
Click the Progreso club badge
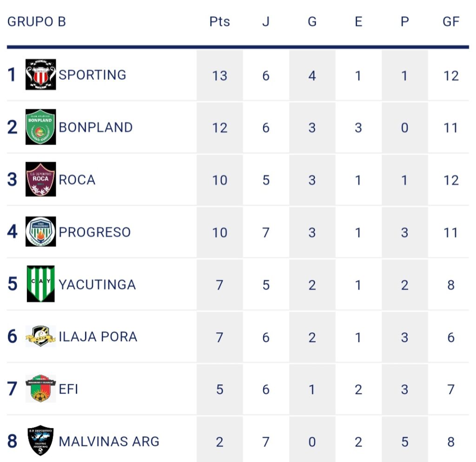point(41,231)
